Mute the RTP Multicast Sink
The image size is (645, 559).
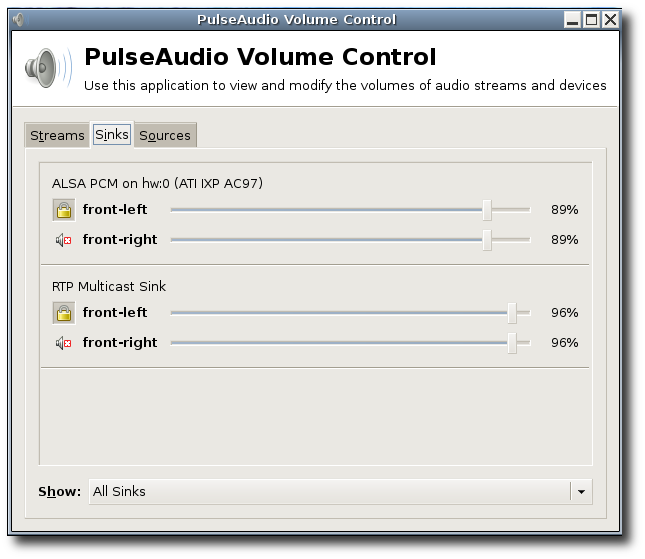point(63,343)
